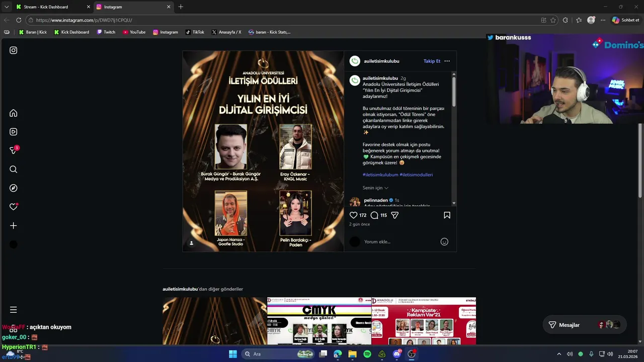Click the Instagram logo at the sidebar top
The width and height of the screenshot is (644, 362).
14,50
